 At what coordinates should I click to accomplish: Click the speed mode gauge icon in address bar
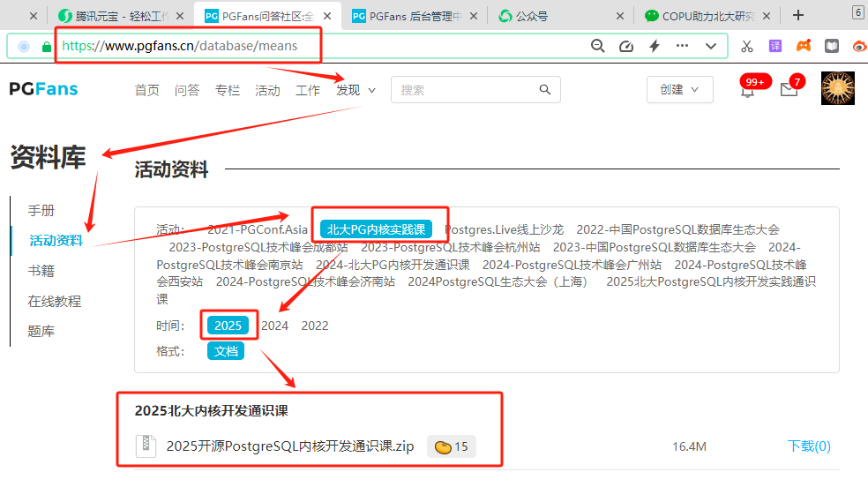pos(626,46)
